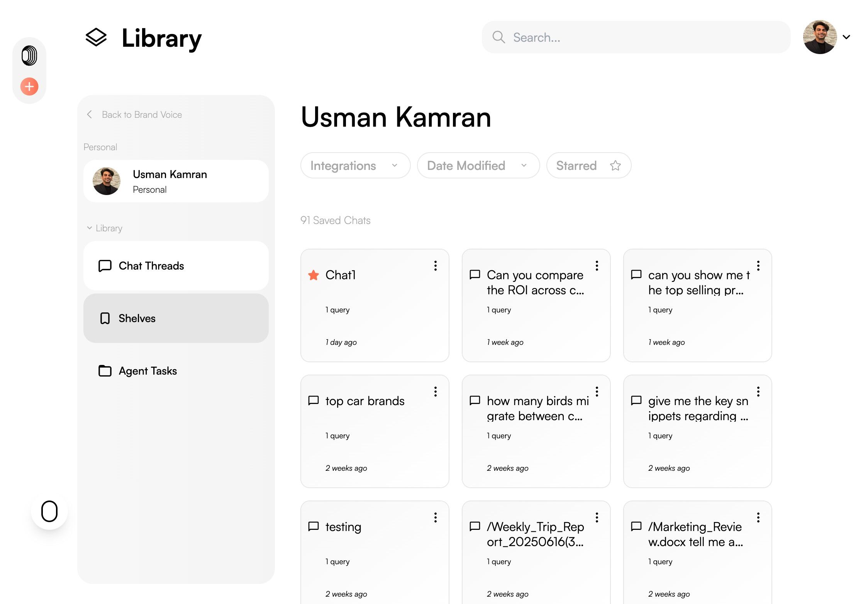Open options menu on testing card

(x=435, y=517)
